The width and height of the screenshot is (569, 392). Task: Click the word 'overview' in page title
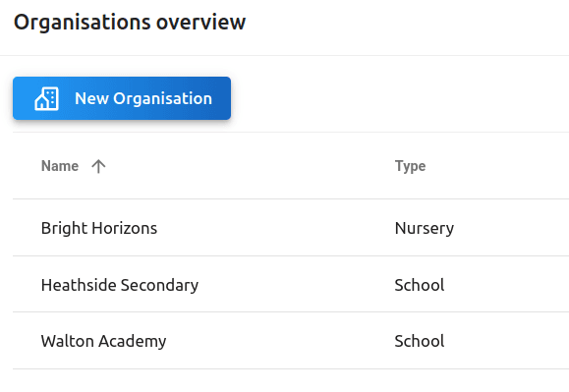(x=200, y=23)
